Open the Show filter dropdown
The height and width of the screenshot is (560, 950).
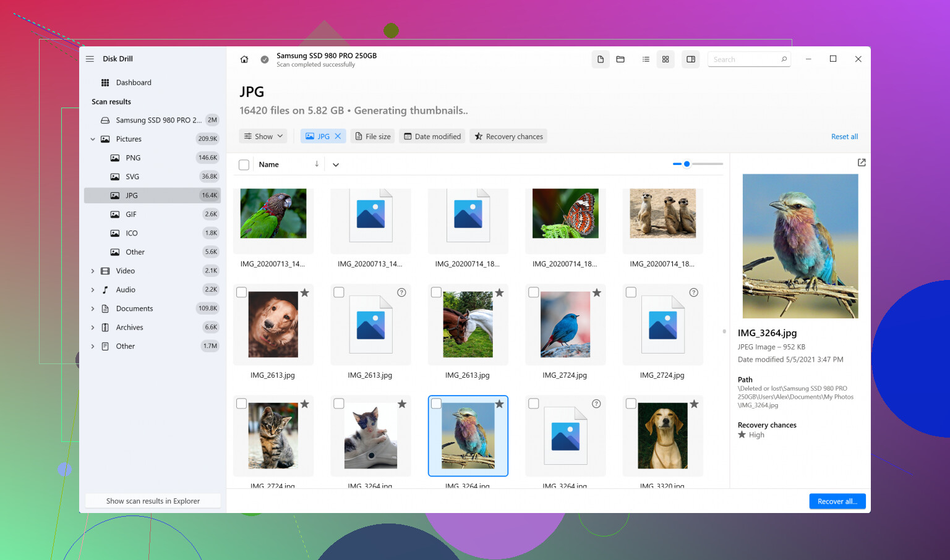click(x=263, y=137)
